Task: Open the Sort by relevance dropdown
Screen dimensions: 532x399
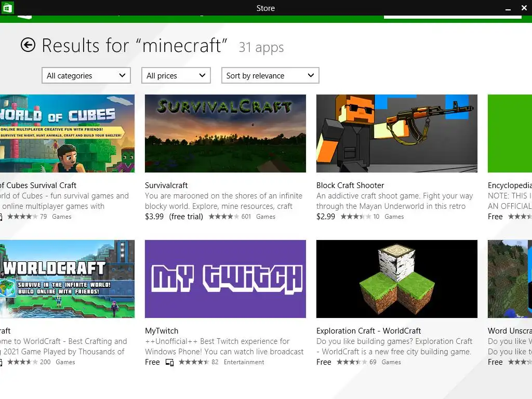Action: click(x=270, y=75)
